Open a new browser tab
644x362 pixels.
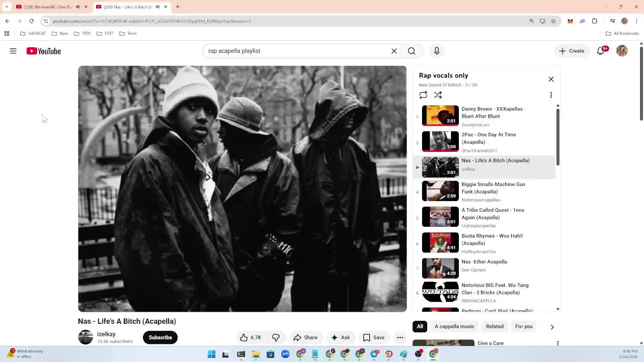pos(178,7)
